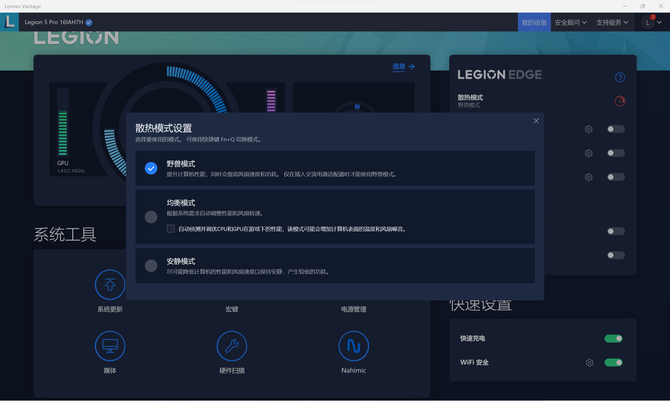Image resolution: width=670 pixels, height=401 pixels.
Task: Click the 散热模式 label in Legion Edge
Action: tap(470, 97)
